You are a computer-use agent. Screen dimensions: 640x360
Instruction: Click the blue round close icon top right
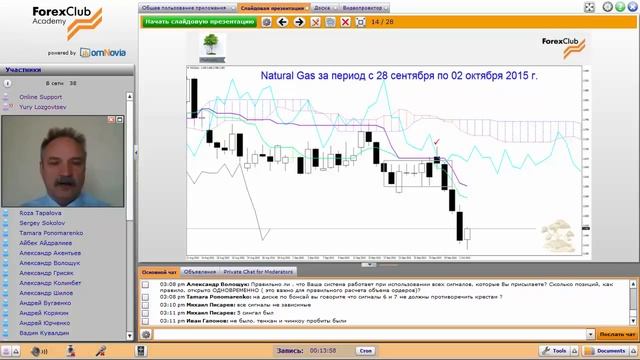633,7
